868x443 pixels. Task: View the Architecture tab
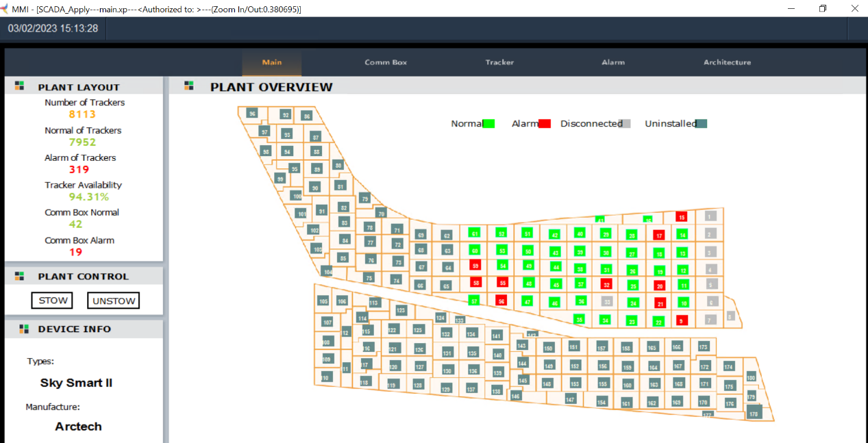point(727,62)
